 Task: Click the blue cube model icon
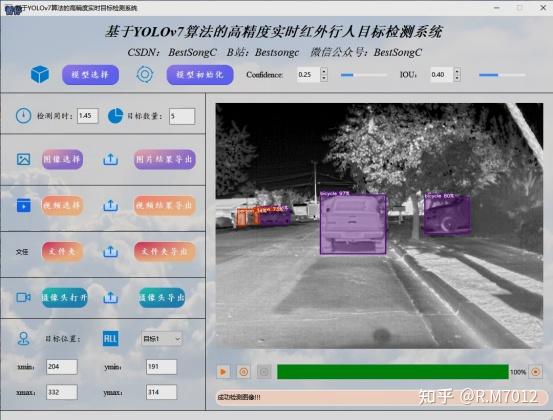coord(40,74)
